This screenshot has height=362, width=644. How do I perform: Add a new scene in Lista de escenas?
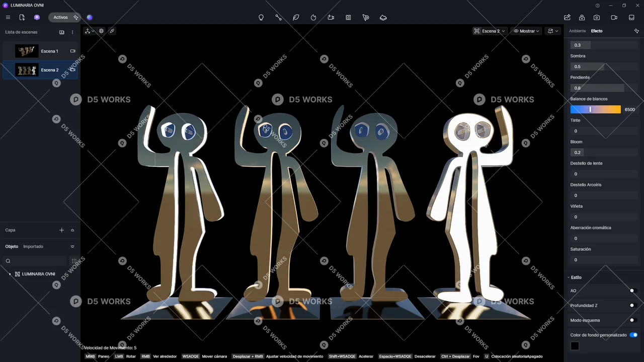62,32
